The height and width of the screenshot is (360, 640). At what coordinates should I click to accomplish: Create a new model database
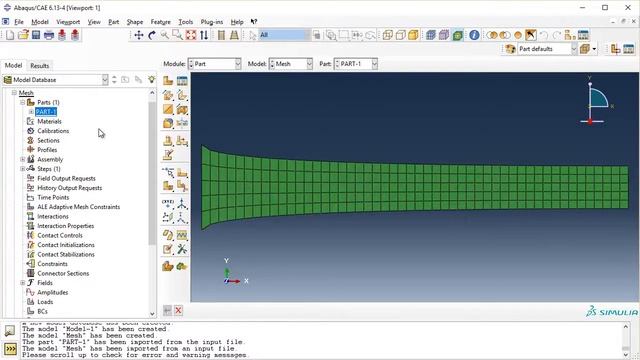[x=10, y=35]
